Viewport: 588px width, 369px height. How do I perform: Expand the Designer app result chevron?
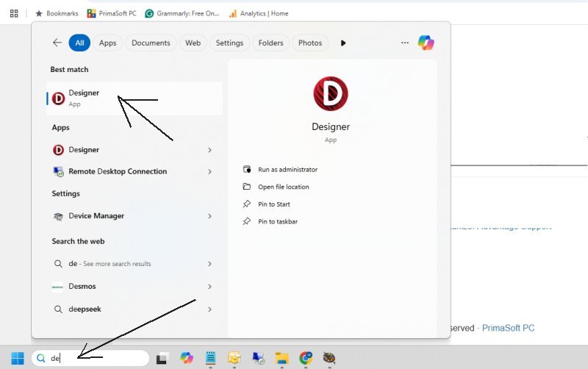[x=209, y=150]
